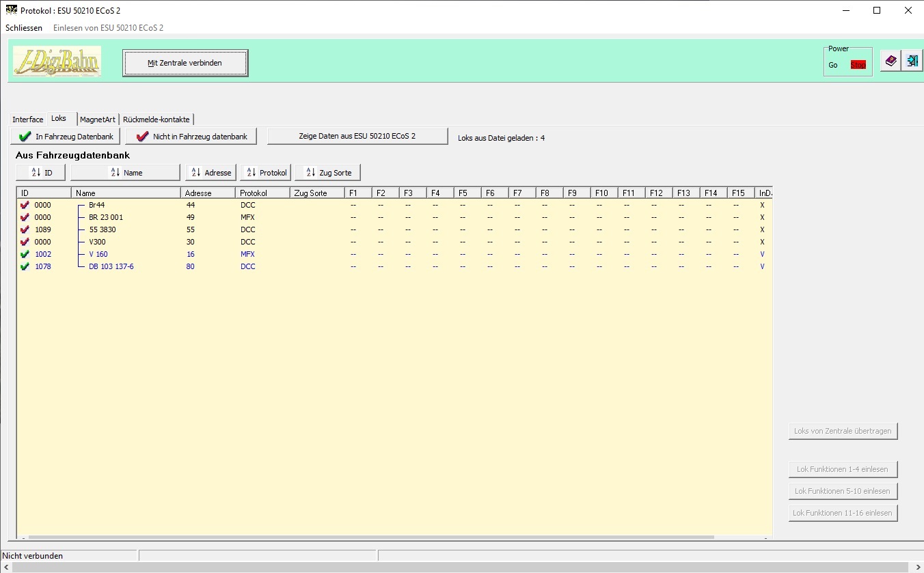Select the Br44 loco name
The width and height of the screenshot is (924, 573).
(x=96, y=205)
